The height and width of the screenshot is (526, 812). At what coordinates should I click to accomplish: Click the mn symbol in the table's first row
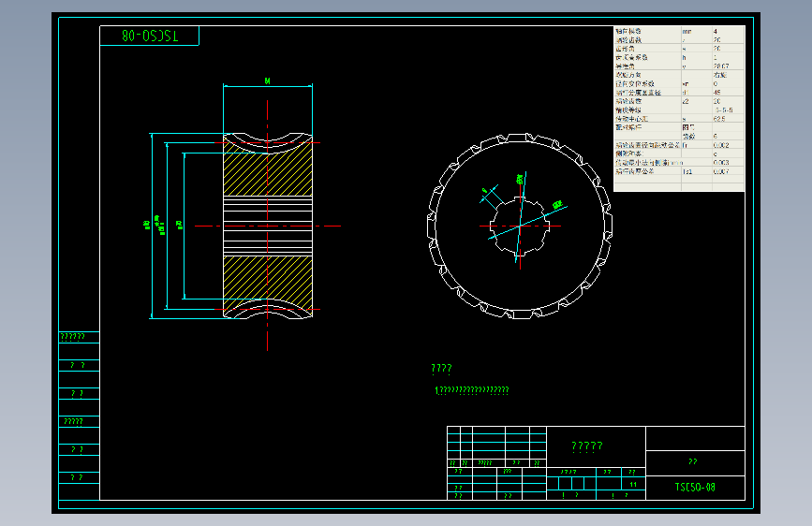(x=687, y=31)
